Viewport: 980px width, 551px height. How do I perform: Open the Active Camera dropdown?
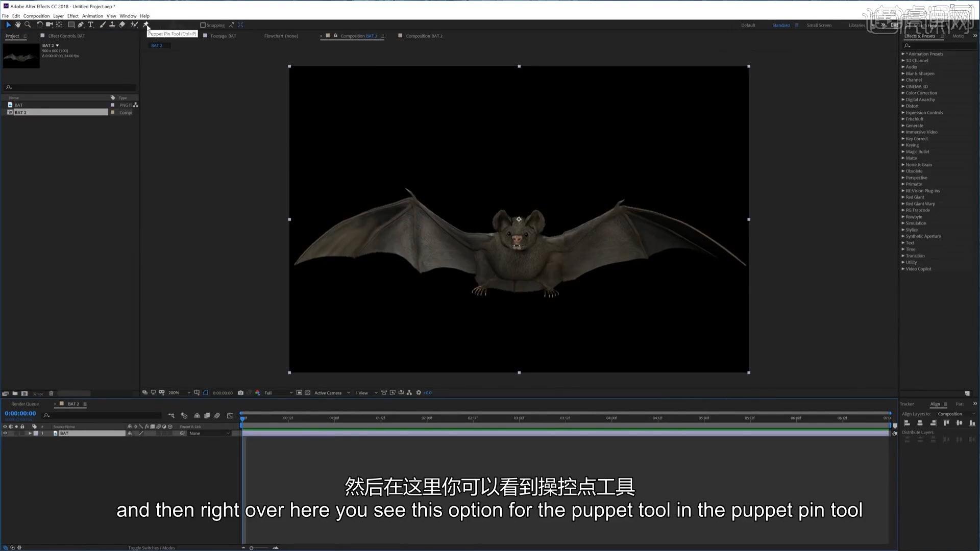click(x=332, y=393)
